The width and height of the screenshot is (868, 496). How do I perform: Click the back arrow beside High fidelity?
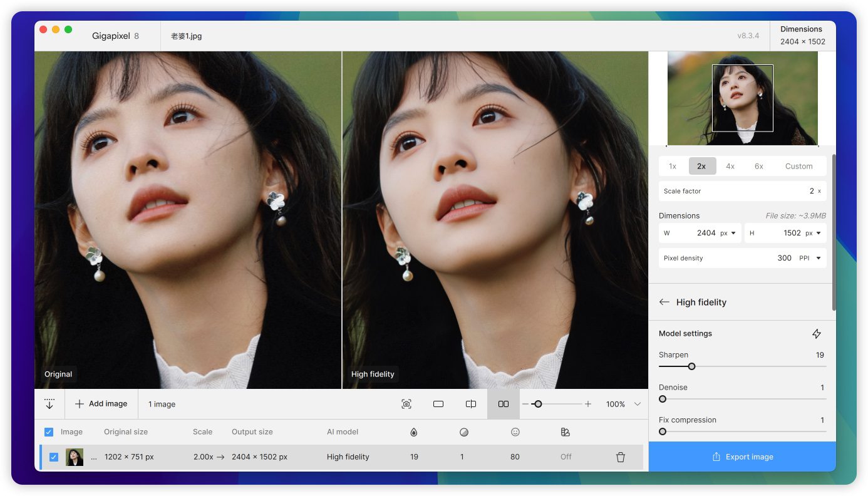click(664, 302)
